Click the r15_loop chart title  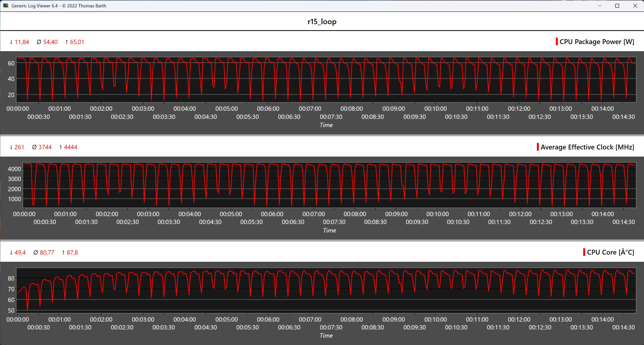[x=322, y=22]
